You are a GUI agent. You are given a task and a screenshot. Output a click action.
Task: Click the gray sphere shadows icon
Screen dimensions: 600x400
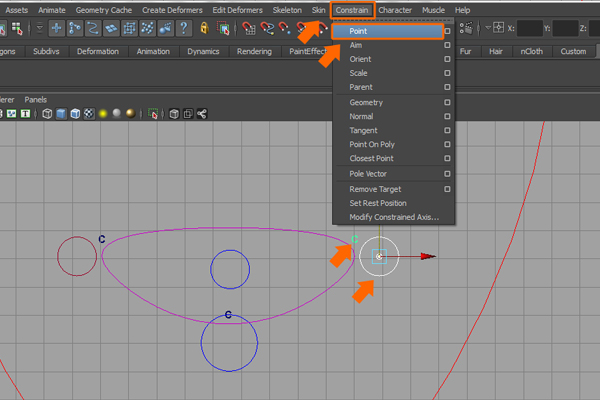tap(117, 113)
